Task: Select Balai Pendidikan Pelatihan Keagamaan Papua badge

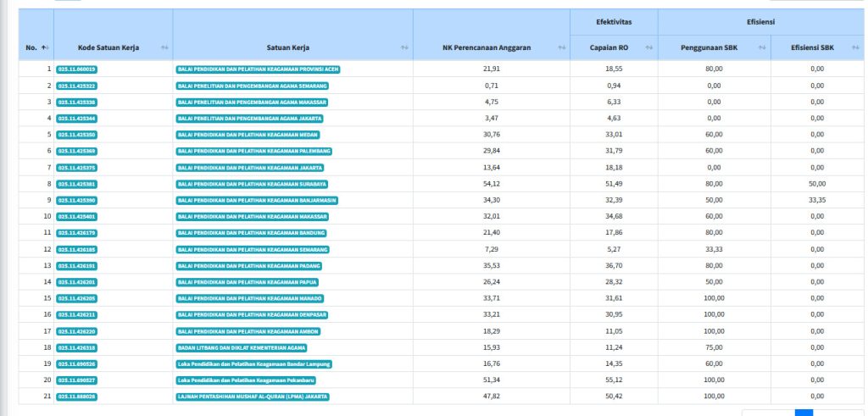Action: (248, 282)
